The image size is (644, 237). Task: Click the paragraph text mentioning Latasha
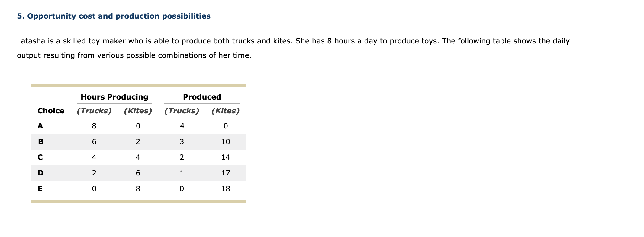point(293,48)
